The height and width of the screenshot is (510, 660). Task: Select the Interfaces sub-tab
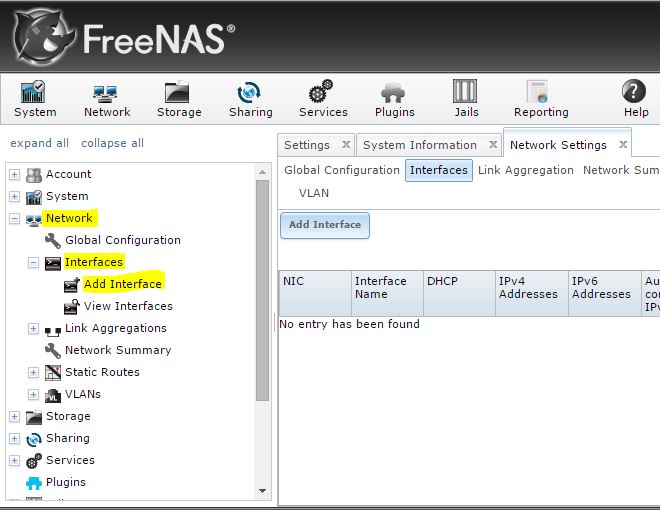[439, 170]
